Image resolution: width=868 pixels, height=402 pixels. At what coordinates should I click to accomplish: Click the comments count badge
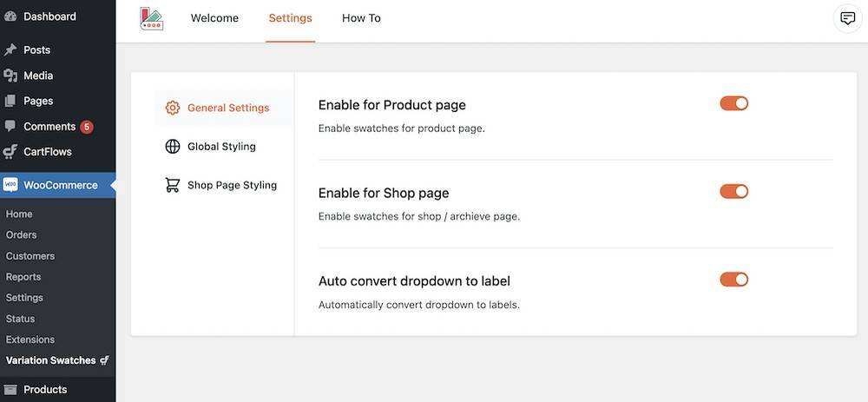click(87, 127)
